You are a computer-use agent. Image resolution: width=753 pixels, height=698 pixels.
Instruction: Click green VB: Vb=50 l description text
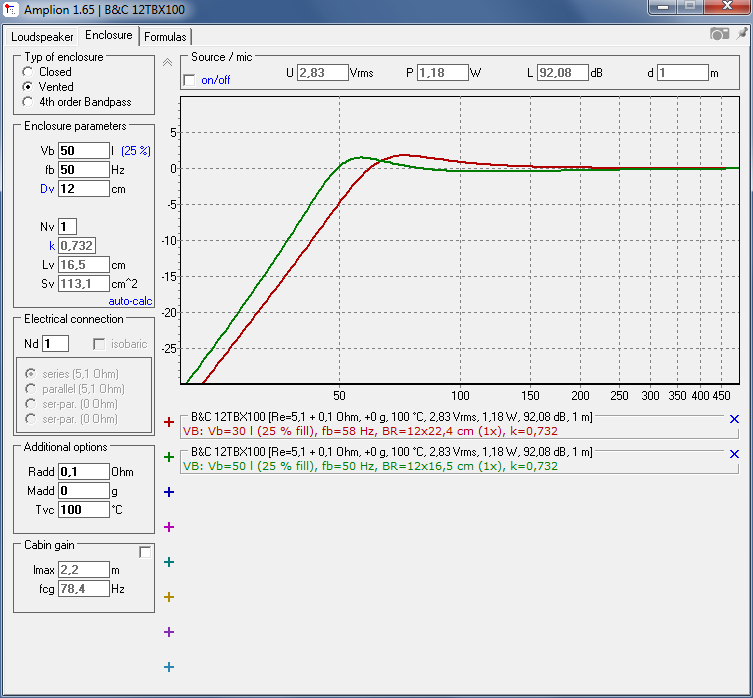coord(370,466)
